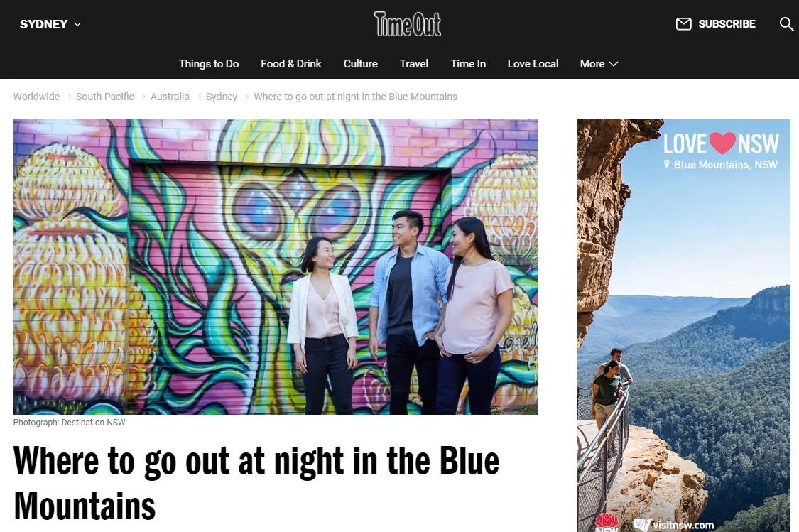Image resolution: width=799 pixels, height=532 pixels.
Task: Expand the More navigation menu
Action: coord(599,64)
